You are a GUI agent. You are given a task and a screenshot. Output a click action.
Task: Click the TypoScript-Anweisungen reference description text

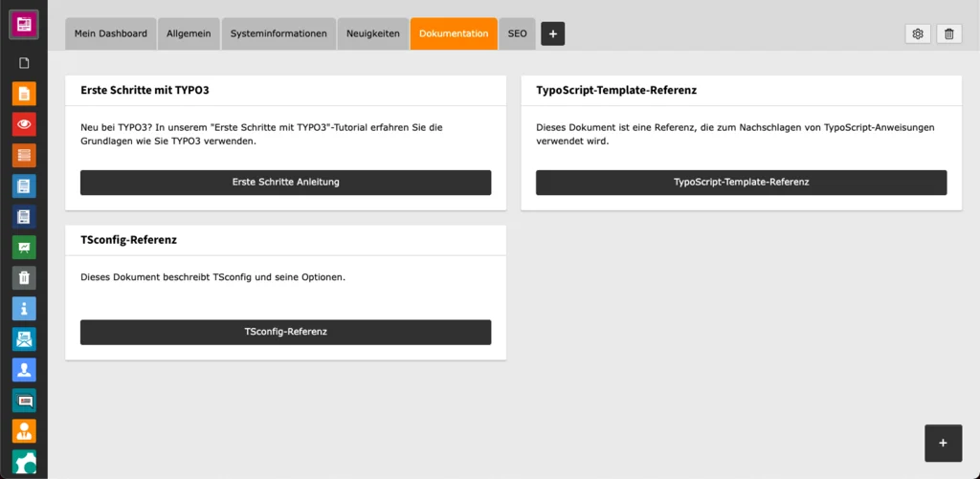[736, 134]
